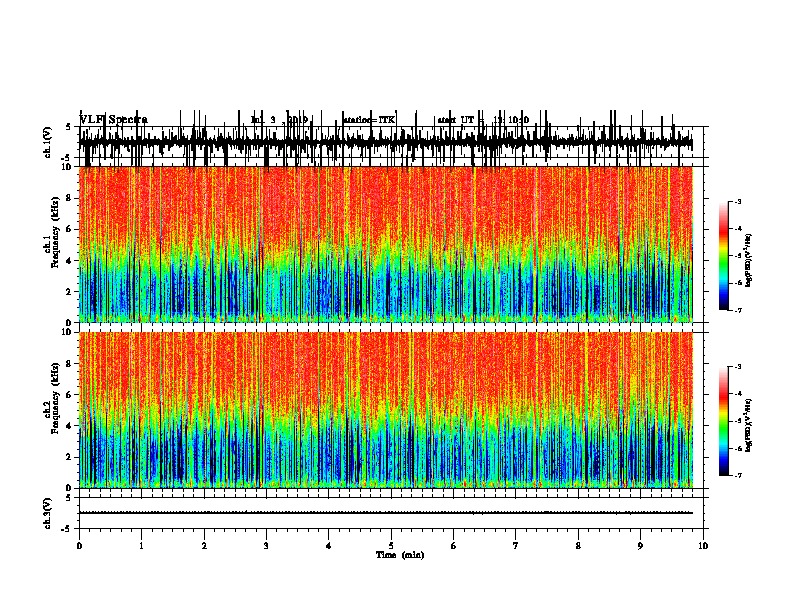Click the ch.2 frequency tick '8'

[x=69, y=364]
